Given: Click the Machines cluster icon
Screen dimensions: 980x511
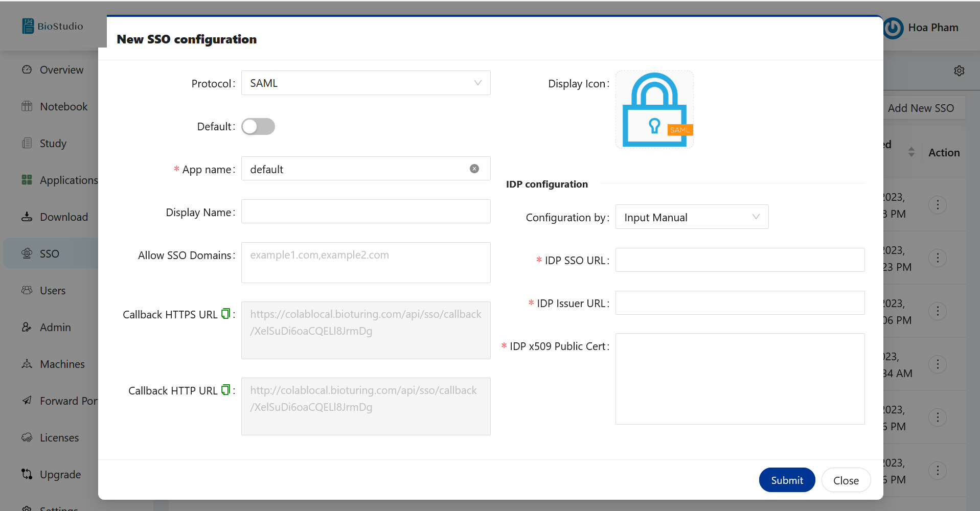Looking at the screenshot, I should (x=27, y=364).
